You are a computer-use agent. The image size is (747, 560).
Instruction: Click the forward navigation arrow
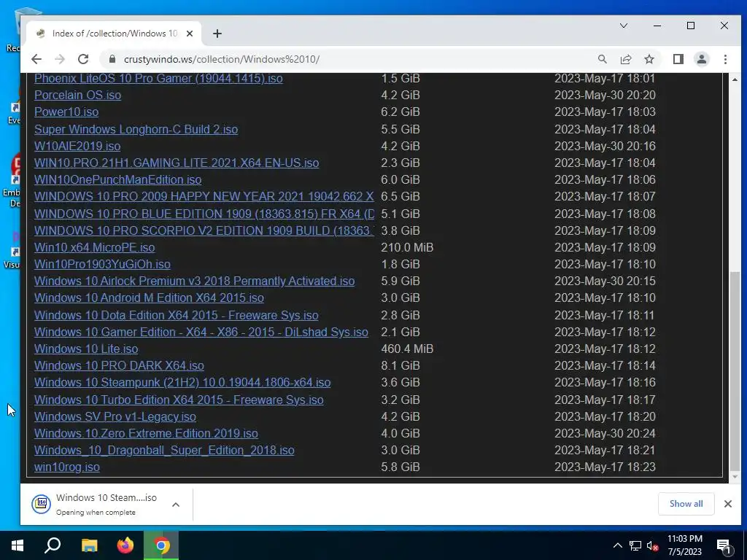[60, 59]
